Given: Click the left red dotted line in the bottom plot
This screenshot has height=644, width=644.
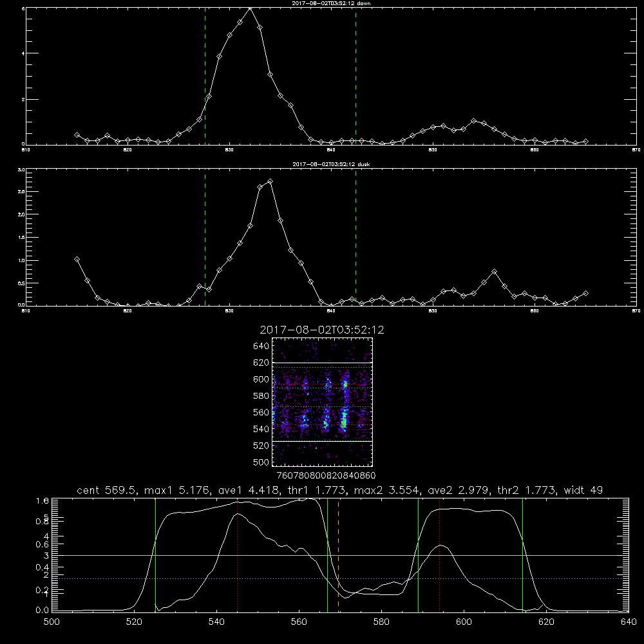Looking at the screenshot, I should click(238, 555).
